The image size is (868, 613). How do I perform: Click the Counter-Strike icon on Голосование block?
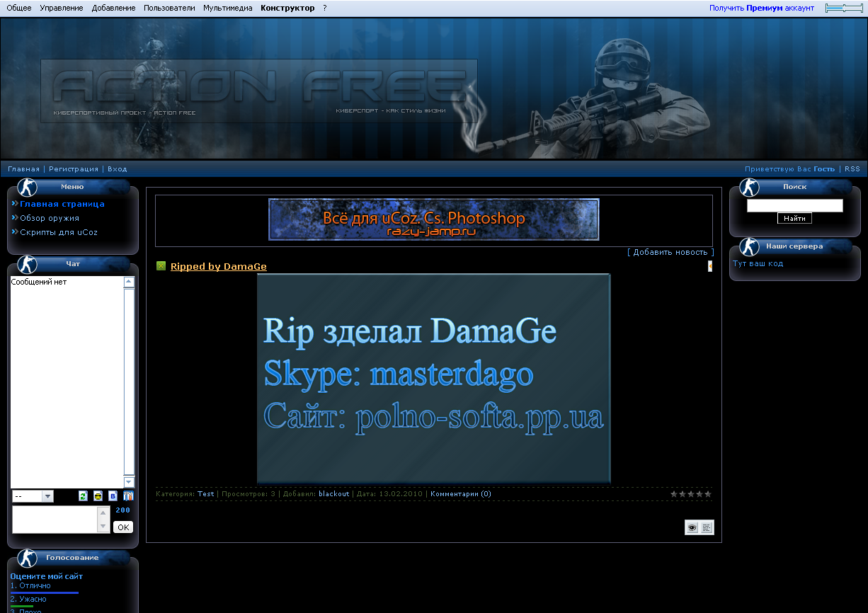27,558
